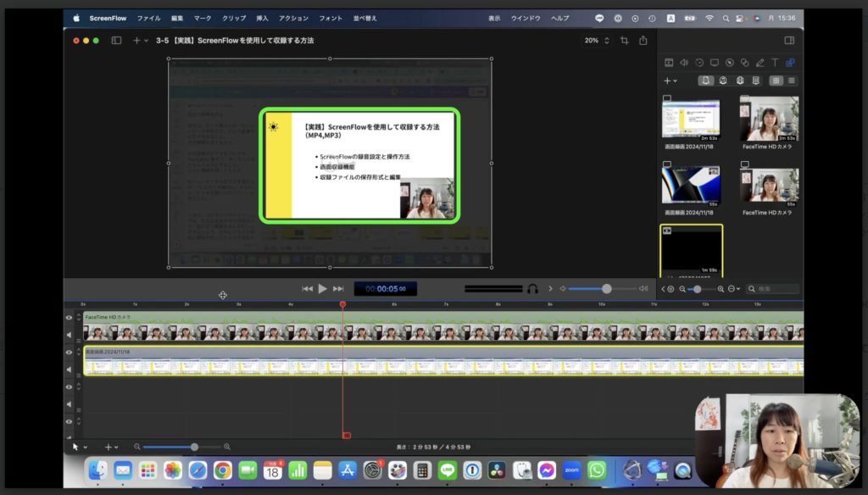The height and width of the screenshot is (495, 868).
Task: Open the timeline add-track plus dropdown
Action: (111, 447)
